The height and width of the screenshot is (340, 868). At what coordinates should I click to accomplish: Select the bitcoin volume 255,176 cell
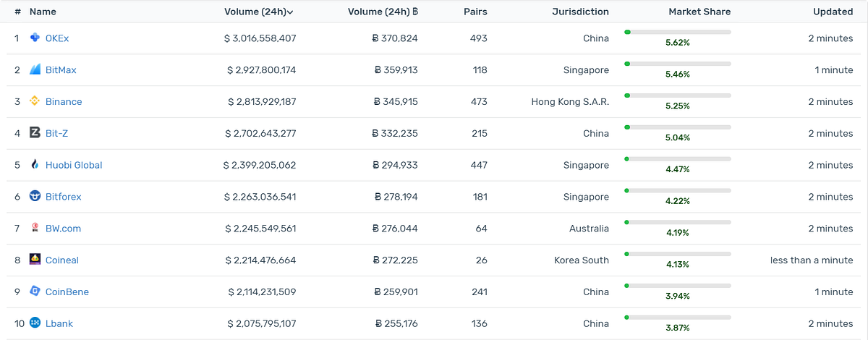[396, 324]
